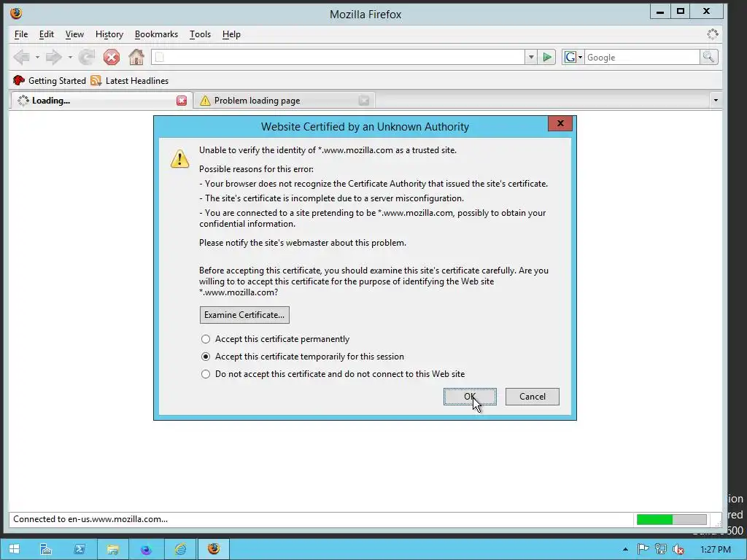Screen dimensions: 747x560
Task: Open the Back history dropdown arrow
Action: pos(37,58)
